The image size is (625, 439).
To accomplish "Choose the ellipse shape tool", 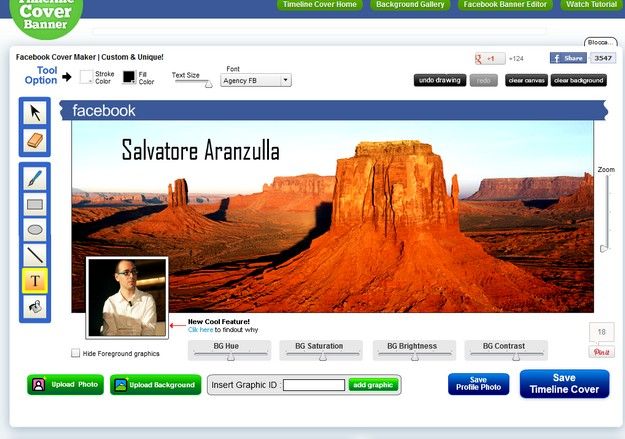I will point(35,230).
